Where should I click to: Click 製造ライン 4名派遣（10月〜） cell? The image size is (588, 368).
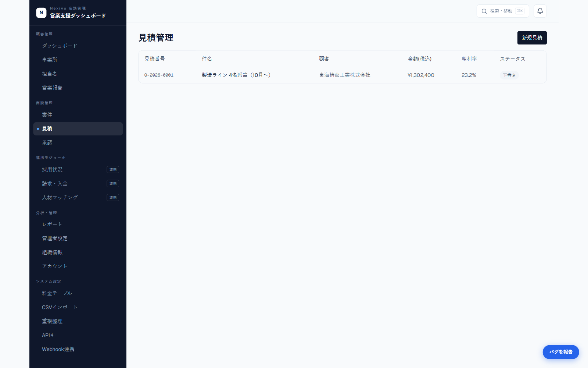pos(236,75)
